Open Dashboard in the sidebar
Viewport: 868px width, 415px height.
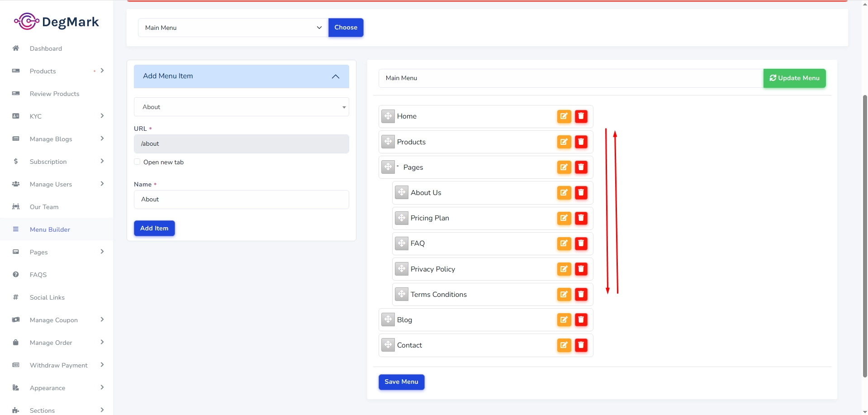pyautogui.click(x=46, y=48)
